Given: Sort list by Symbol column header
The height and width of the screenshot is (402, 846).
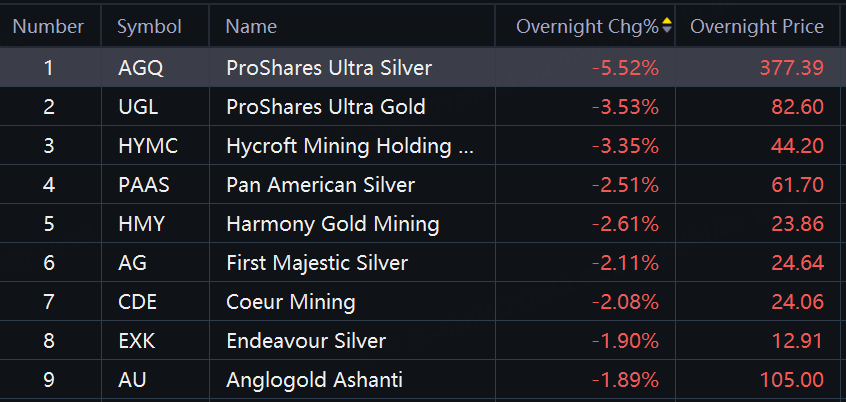Looking at the screenshot, I should (149, 26).
